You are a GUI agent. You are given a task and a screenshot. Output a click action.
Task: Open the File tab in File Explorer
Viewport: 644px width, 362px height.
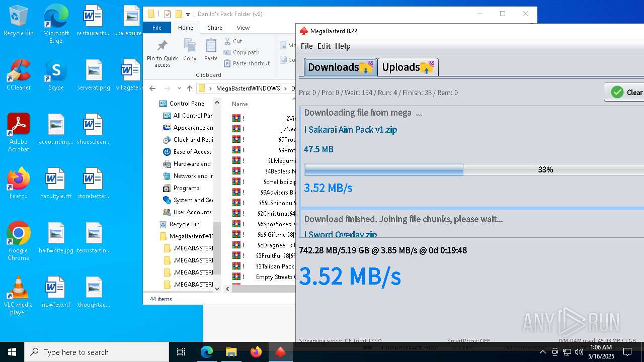(x=157, y=28)
